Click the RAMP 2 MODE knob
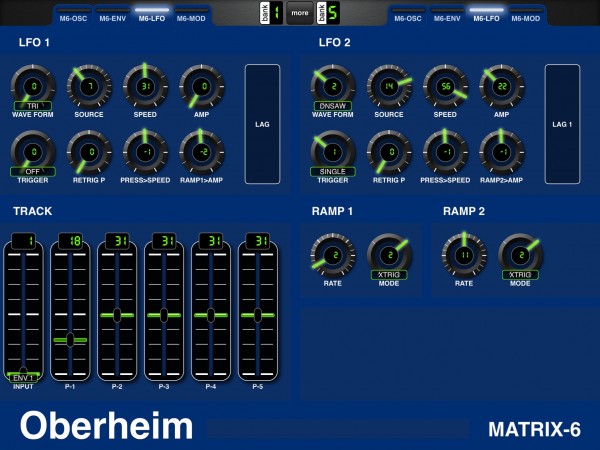Screen dimensions: 600x450 [x=520, y=255]
